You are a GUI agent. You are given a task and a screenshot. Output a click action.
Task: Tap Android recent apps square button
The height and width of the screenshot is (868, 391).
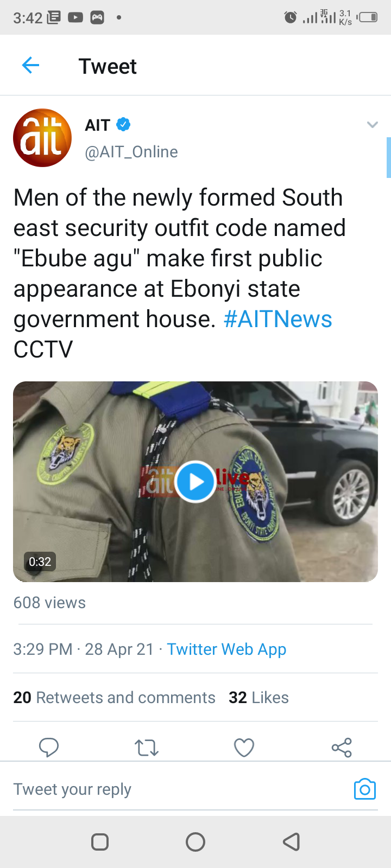(x=100, y=842)
